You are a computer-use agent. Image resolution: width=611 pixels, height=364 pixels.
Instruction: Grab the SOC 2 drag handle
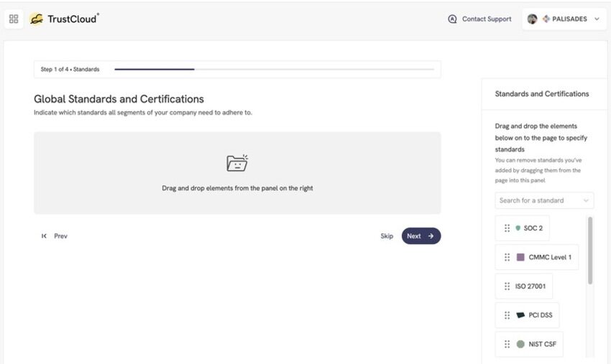pyautogui.click(x=507, y=228)
